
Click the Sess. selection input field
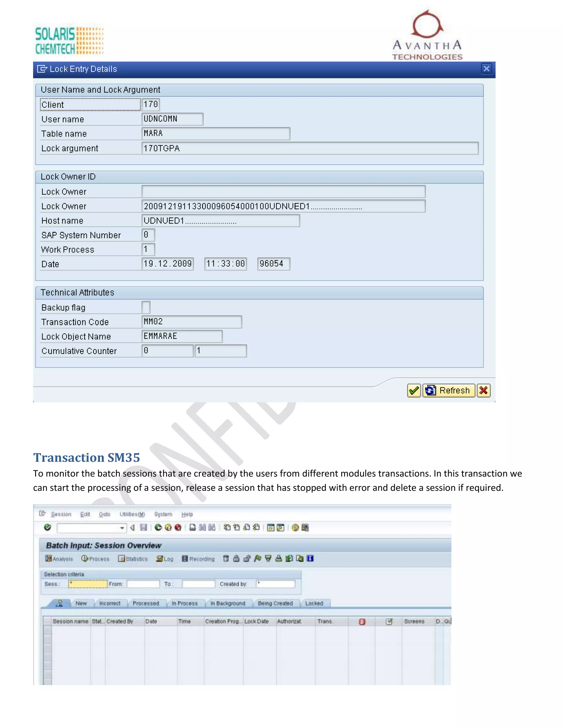pos(88,584)
